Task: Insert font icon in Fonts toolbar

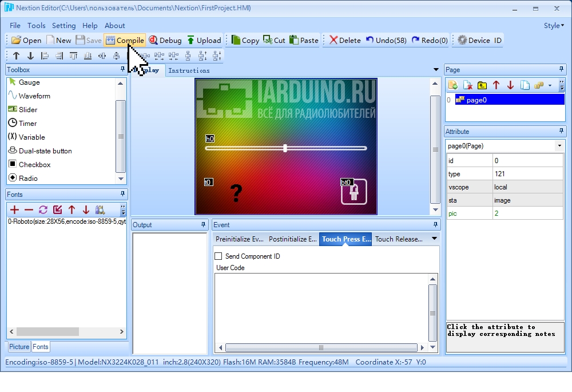Action: coord(57,209)
